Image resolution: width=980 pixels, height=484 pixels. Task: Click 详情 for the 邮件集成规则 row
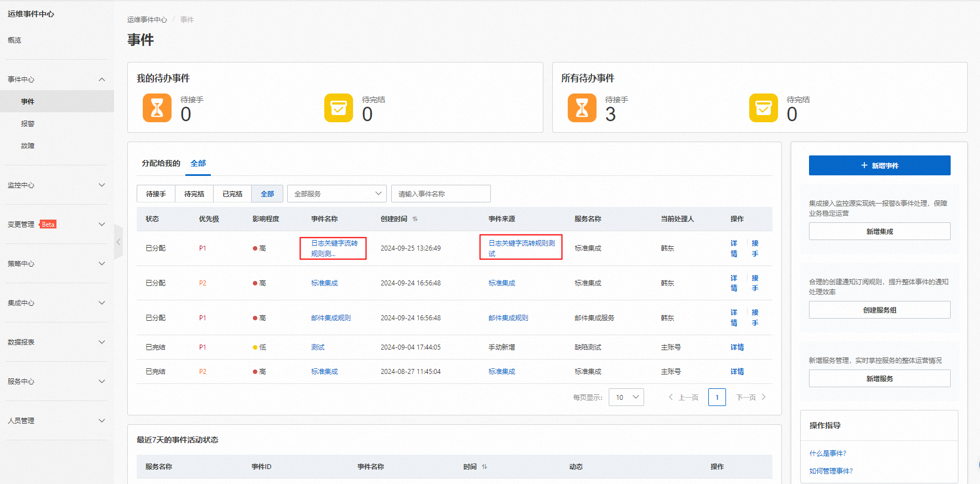[x=734, y=318]
